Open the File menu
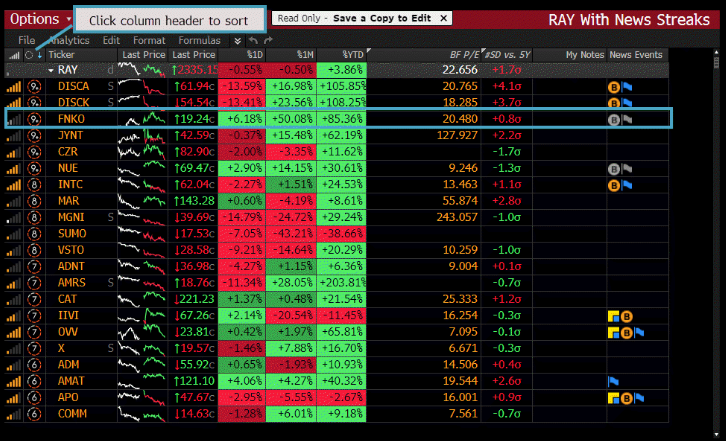The width and height of the screenshot is (726, 441). point(26,40)
